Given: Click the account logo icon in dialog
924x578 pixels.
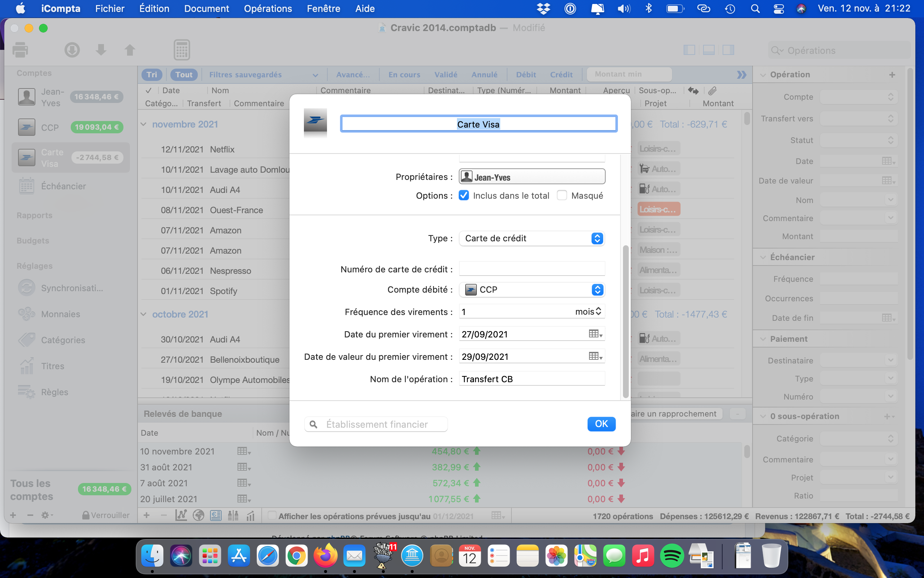Looking at the screenshot, I should point(315,120).
